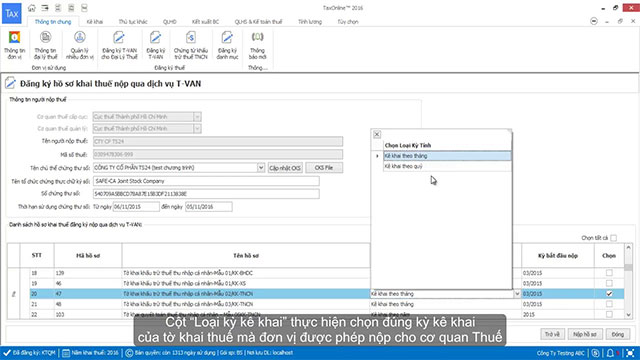
Task: Click the home icon in quick access toolbar
Action: [31, 8]
